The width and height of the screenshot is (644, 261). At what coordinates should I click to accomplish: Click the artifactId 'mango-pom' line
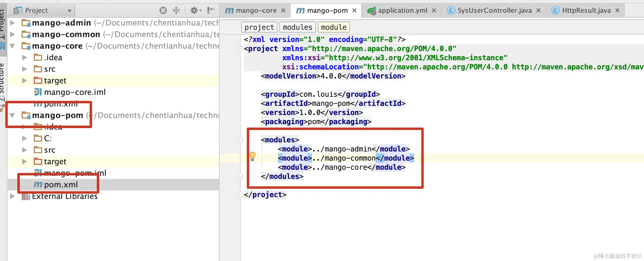(333, 103)
